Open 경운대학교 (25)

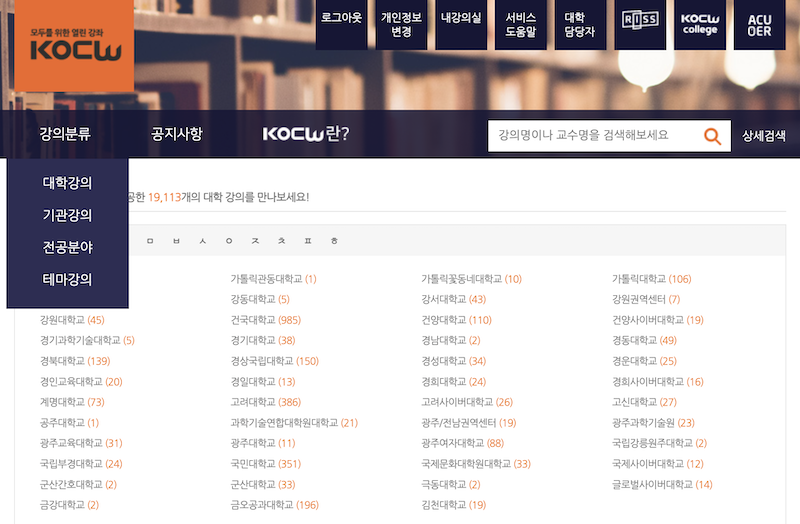click(644, 361)
